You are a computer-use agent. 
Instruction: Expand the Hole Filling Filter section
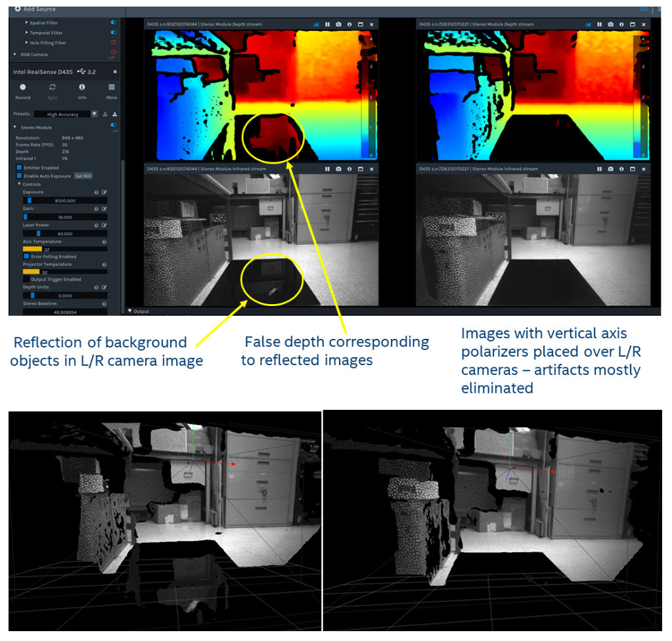pyautogui.click(x=26, y=43)
